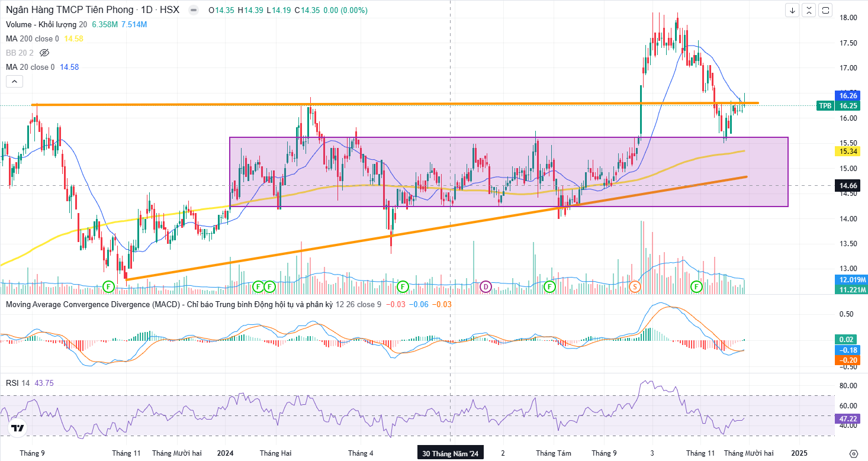Click the blue 7.514M volume average value
The height and width of the screenshot is (461, 868).
134,24
